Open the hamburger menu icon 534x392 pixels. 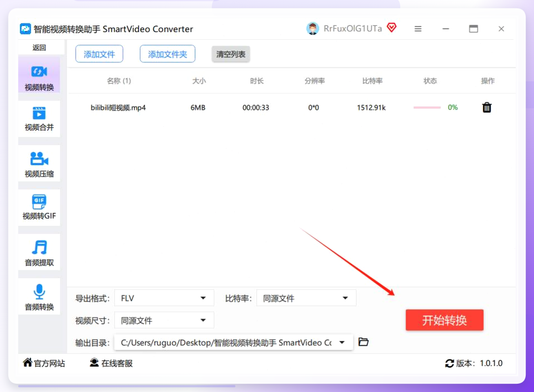[x=418, y=29]
